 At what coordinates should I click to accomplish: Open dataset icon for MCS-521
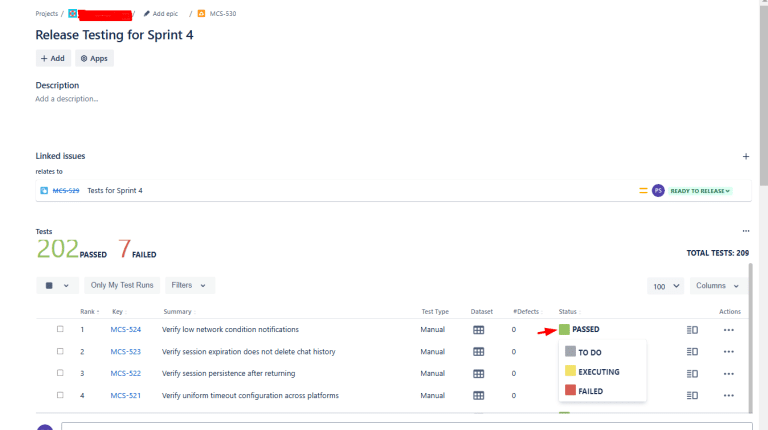click(x=479, y=395)
